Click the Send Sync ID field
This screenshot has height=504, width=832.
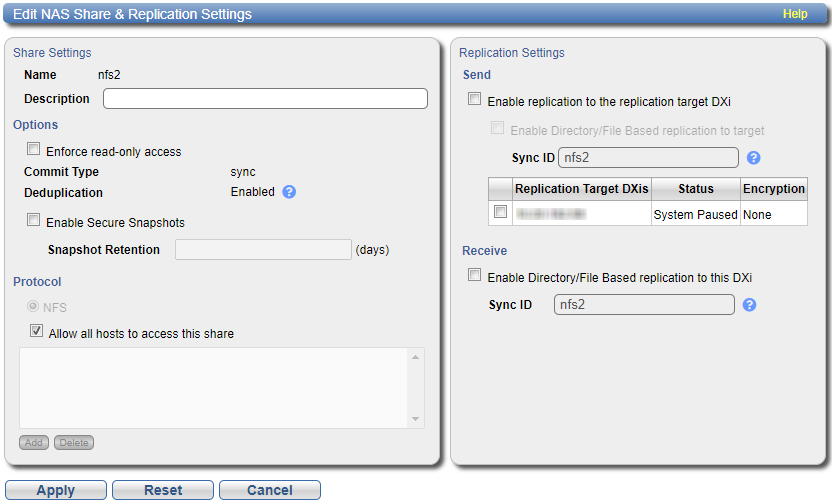[648, 158]
